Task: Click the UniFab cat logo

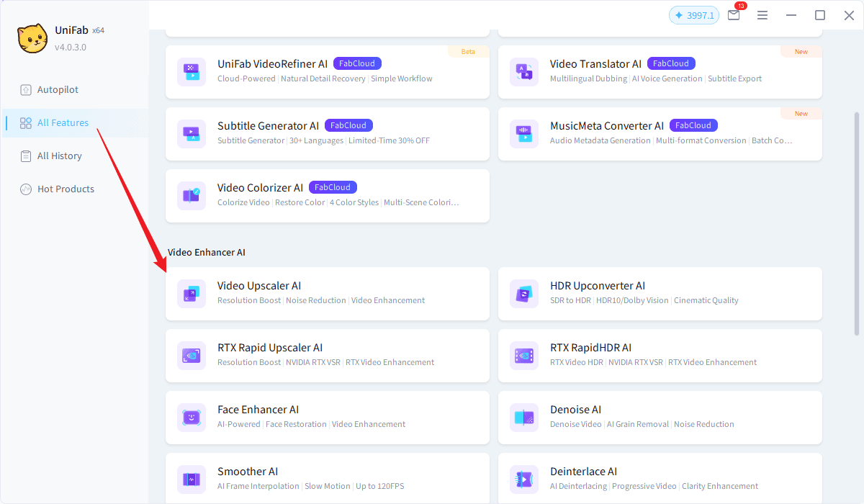Action: tap(32, 39)
